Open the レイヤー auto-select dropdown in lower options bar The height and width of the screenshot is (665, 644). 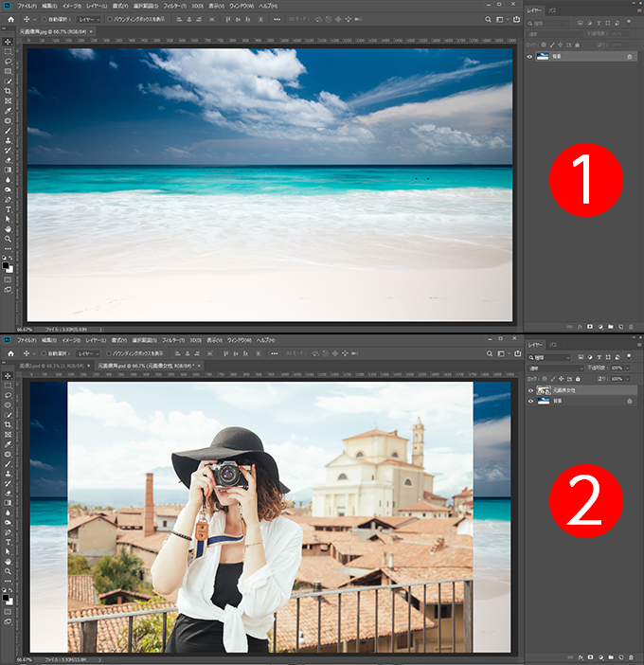(90, 352)
